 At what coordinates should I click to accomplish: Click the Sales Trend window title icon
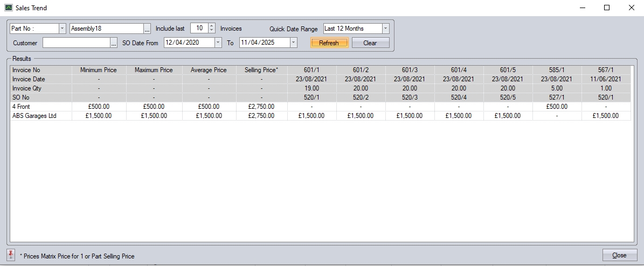click(8, 8)
